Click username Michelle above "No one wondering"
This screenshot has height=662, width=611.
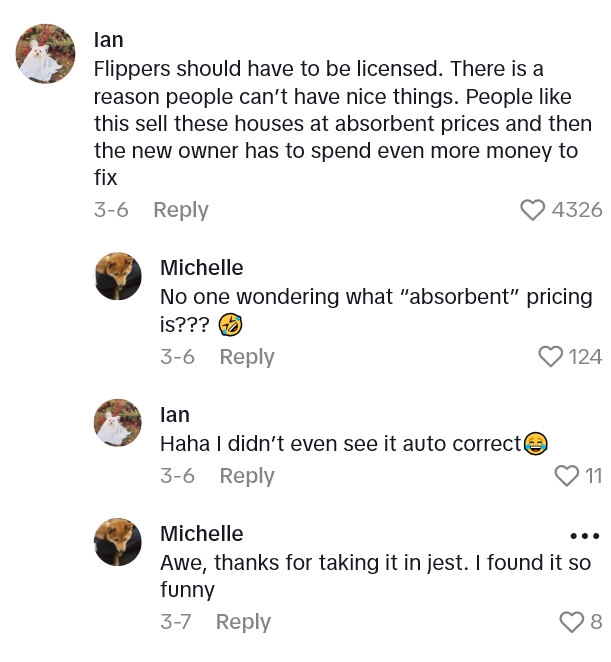point(201,268)
